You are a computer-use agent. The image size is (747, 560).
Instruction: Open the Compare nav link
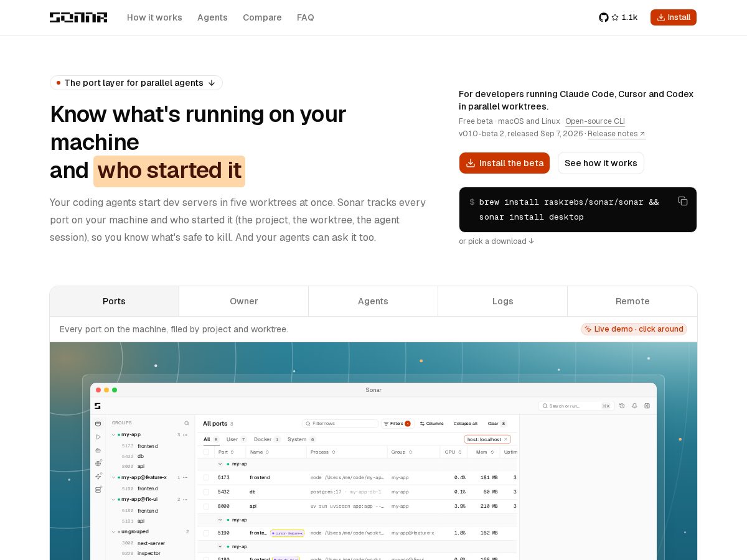262,17
